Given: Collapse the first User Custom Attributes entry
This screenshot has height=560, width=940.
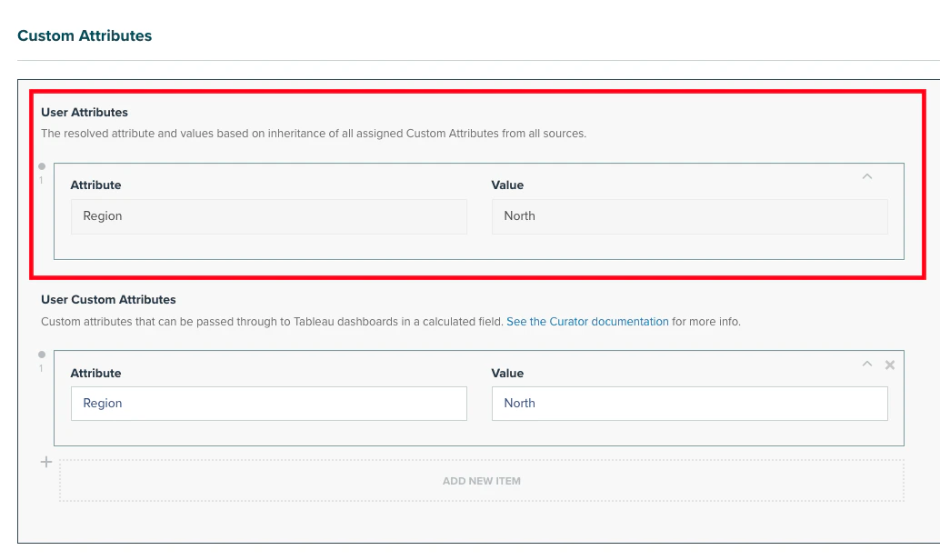Looking at the screenshot, I should click(865, 364).
